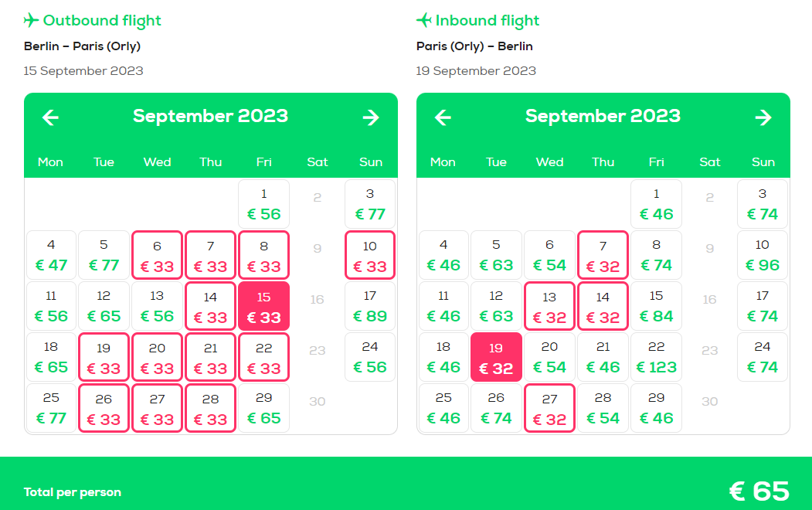
Task: Select highlighted inbound date 19 September
Action: point(496,357)
